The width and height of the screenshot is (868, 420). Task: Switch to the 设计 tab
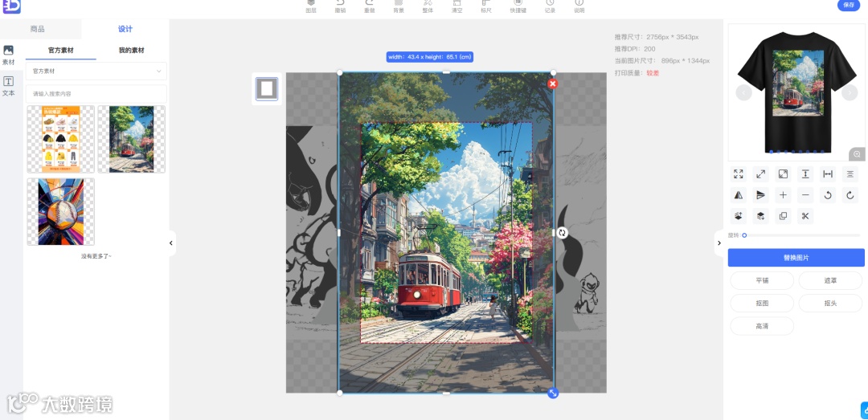tap(125, 29)
